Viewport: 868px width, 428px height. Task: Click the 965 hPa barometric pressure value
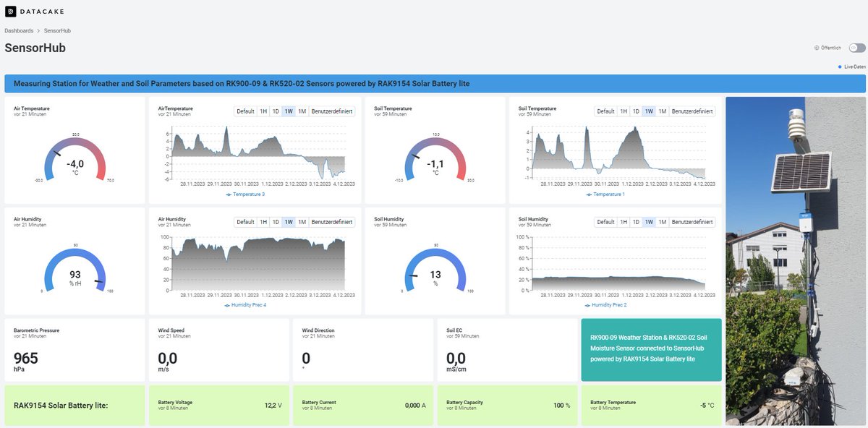pyautogui.click(x=26, y=361)
